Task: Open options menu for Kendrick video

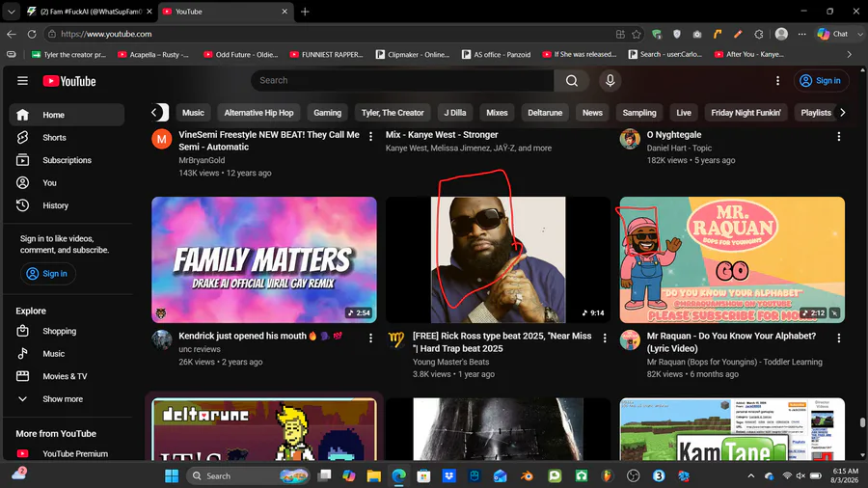Action: (371, 339)
